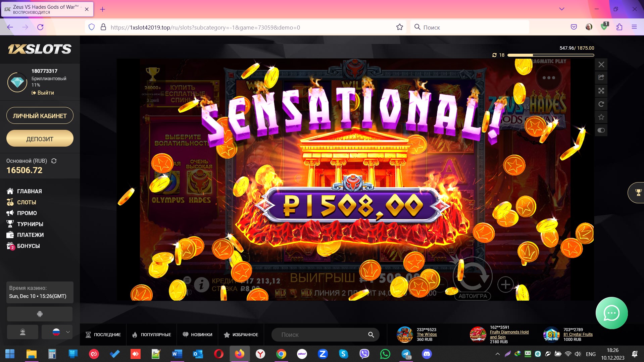Click the browser Поиск search box
The width and height of the screenshot is (644, 362).
(x=470, y=27)
